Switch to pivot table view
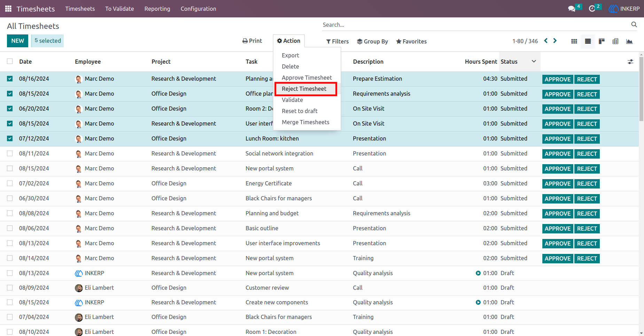The height and width of the screenshot is (336, 644). (615, 41)
